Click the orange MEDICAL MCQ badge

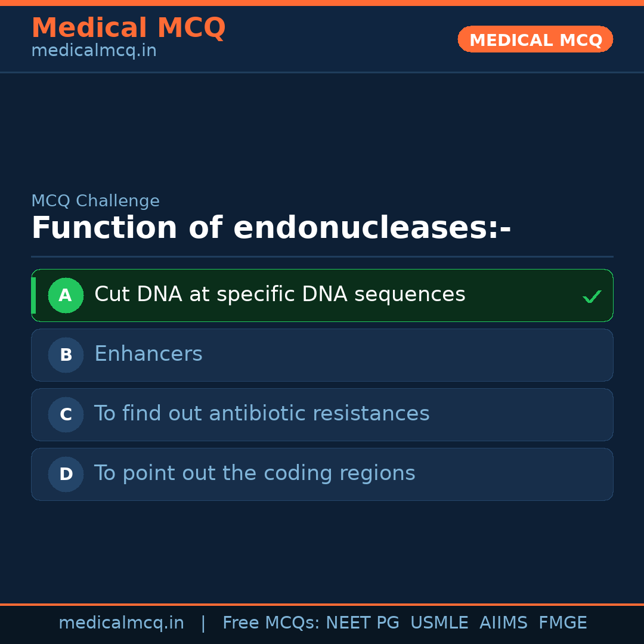point(535,39)
